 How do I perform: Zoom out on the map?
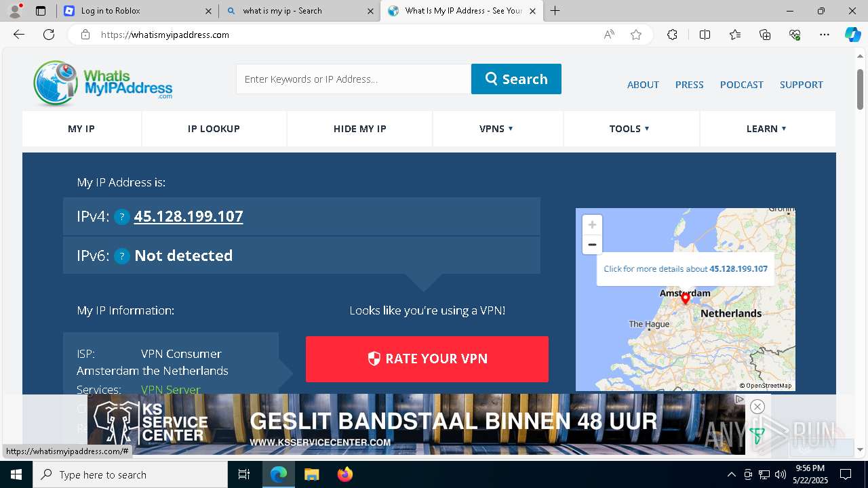point(592,245)
